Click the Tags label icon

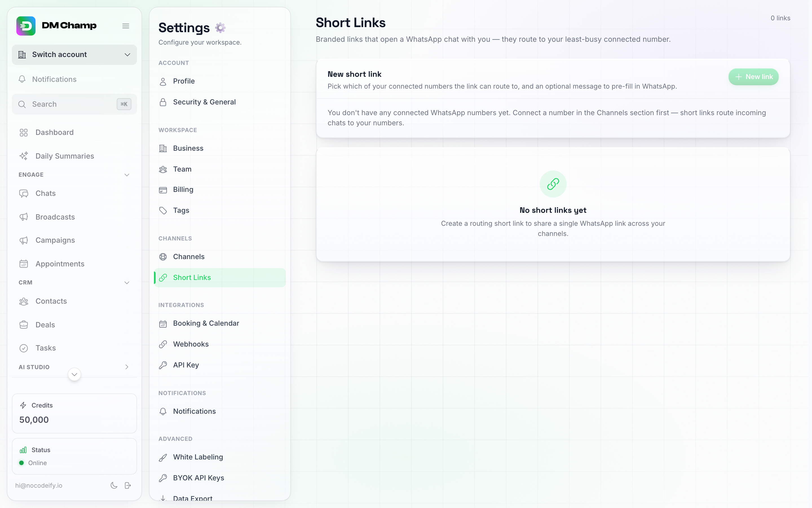[x=163, y=211]
